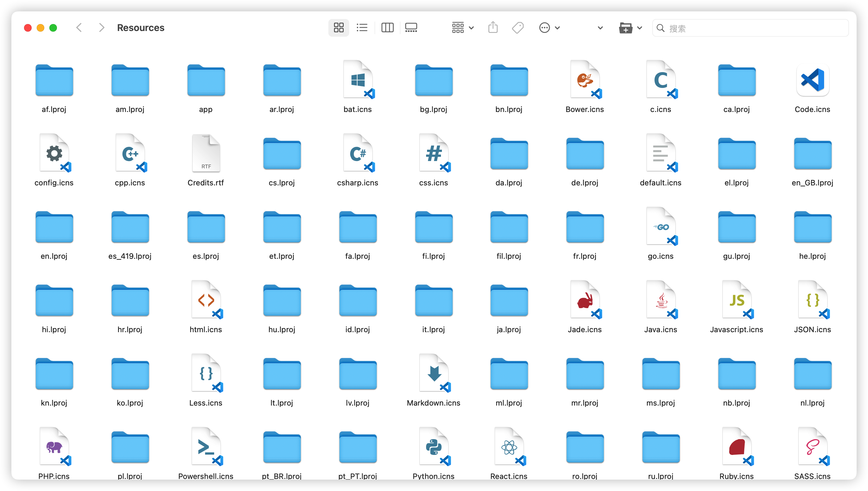Select the Code.icns file icon
868x491 pixels.
(812, 80)
